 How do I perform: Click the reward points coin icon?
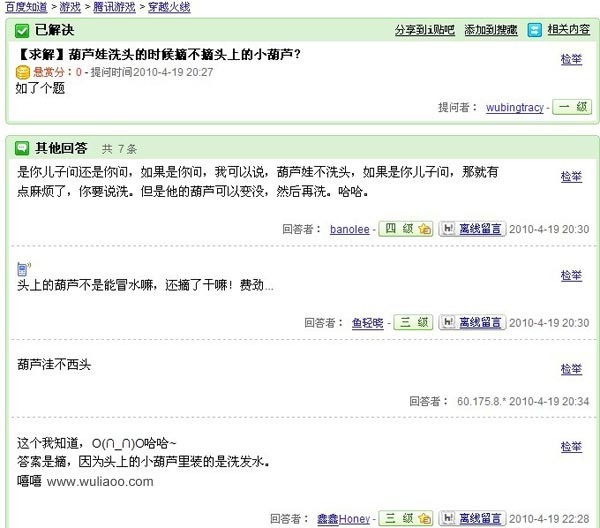tap(23, 72)
